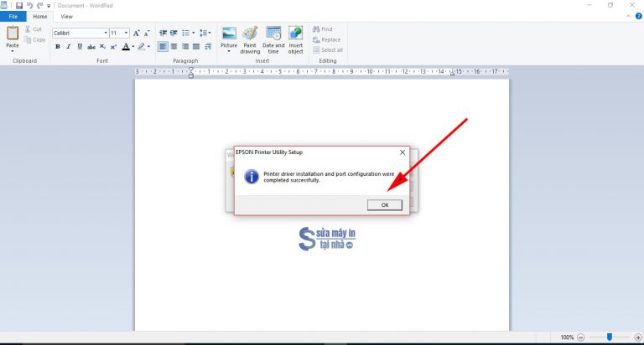Open the File menu

13,16
